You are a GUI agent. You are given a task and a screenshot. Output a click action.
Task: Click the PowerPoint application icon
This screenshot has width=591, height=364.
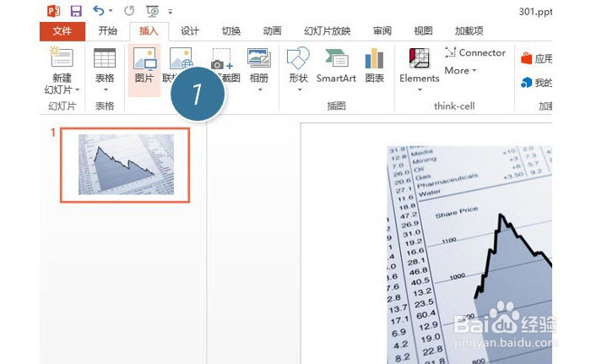(53, 11)
